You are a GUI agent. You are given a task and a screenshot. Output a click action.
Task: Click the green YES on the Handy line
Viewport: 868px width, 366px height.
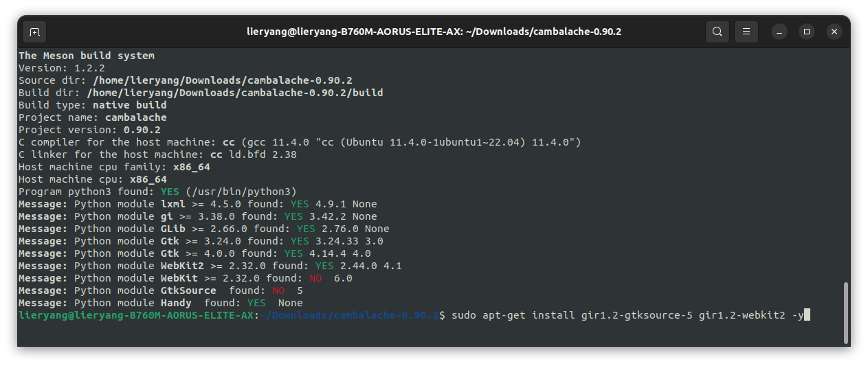256,303
